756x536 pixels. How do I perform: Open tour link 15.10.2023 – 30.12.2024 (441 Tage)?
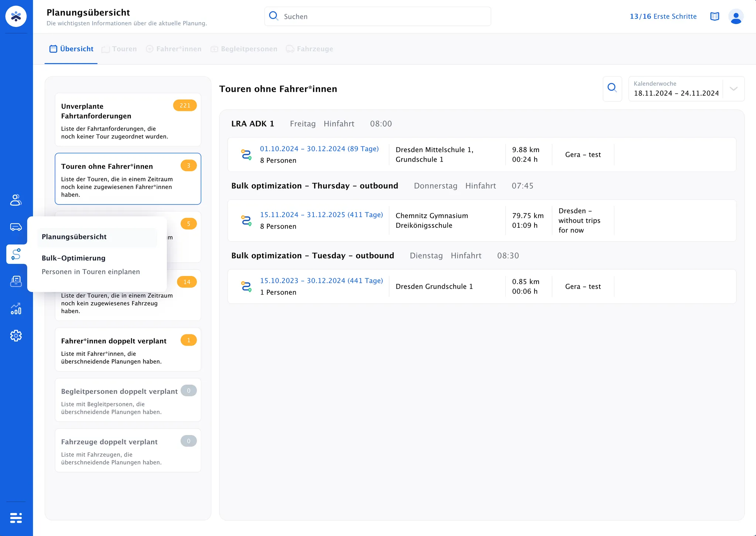(x=322, y=281)
